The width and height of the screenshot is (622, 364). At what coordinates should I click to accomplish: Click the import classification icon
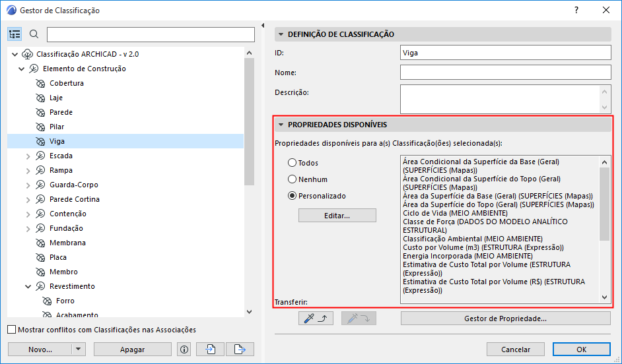pyautogui.click(x=210, y=349)
